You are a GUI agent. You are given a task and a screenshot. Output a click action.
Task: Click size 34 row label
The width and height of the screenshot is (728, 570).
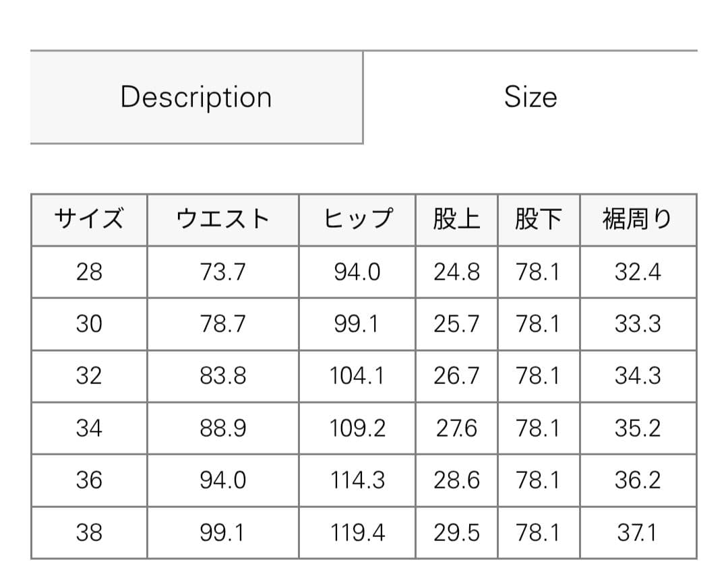[88, 428]
